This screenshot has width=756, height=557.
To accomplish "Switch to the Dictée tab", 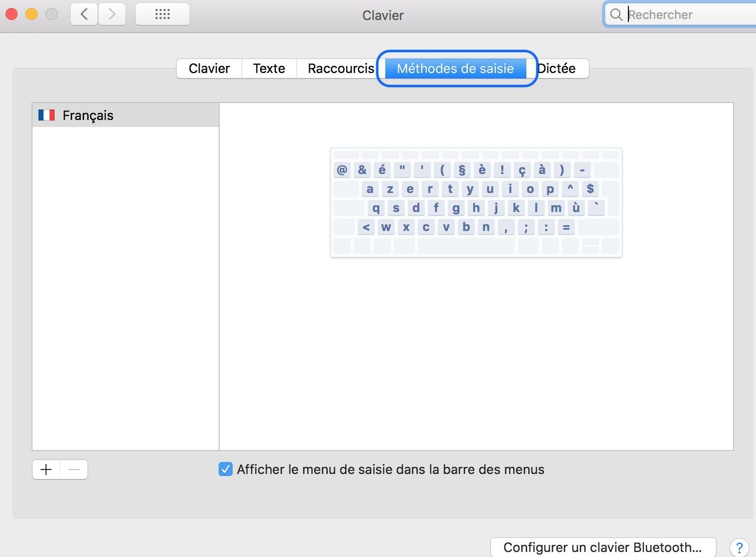I will 558,68.
